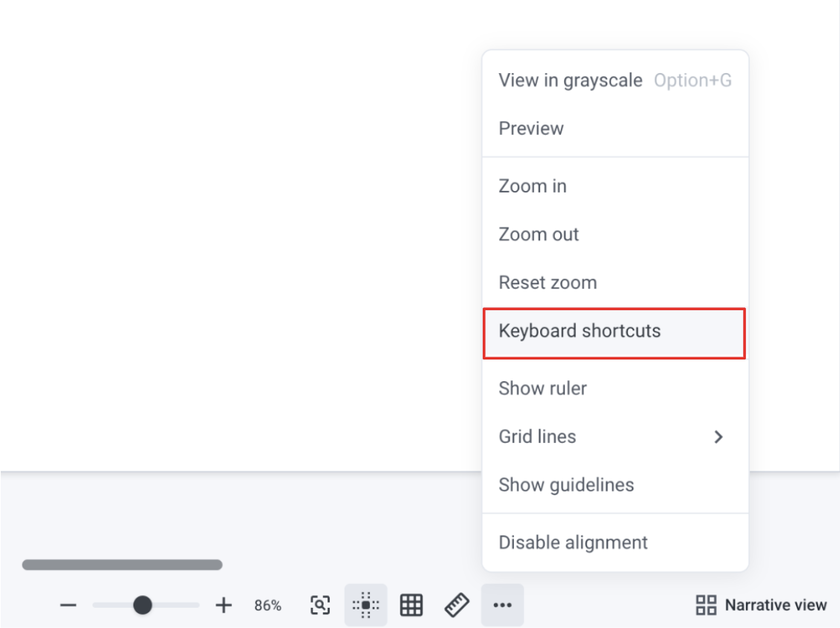Click the zoom out minus icon
The width and height of the screenshot is (840, 628).
pos(69,605)
